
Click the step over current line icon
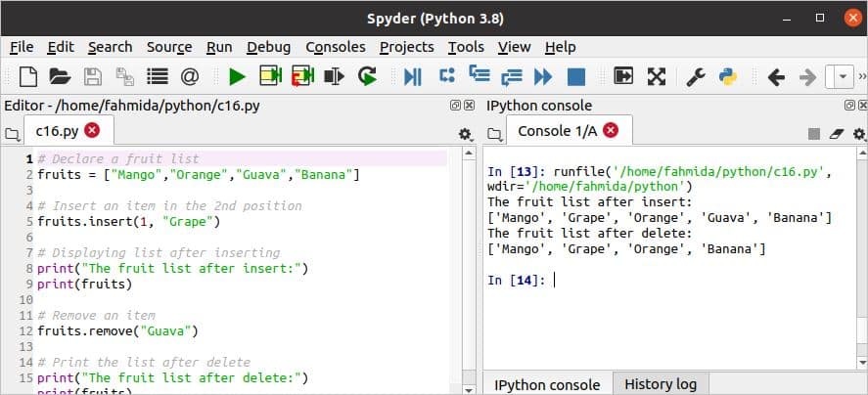[x=447, y=75]
